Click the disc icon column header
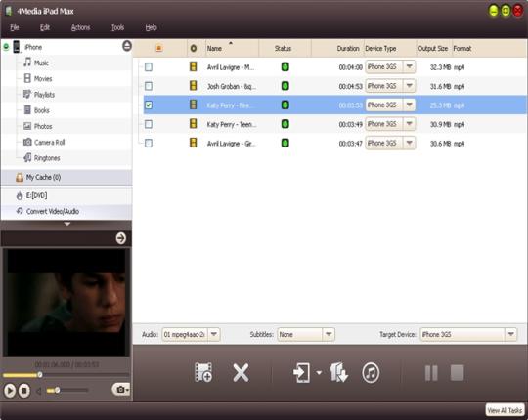The height and width of the screenshot is (420, 528). 194,49
